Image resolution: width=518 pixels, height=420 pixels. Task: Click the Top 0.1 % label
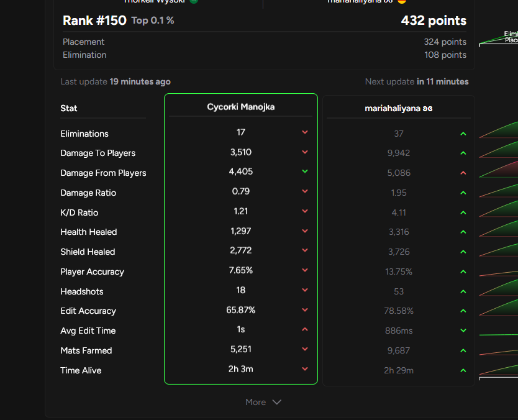tap(153, 21)
